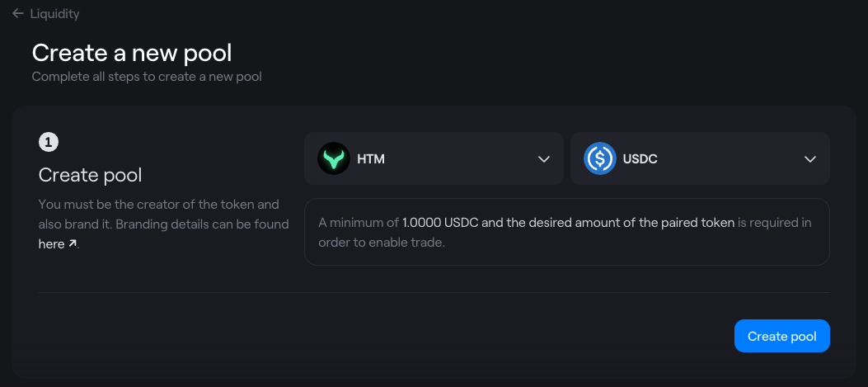Click the minimum USDC requirement info box

[567, 232]
